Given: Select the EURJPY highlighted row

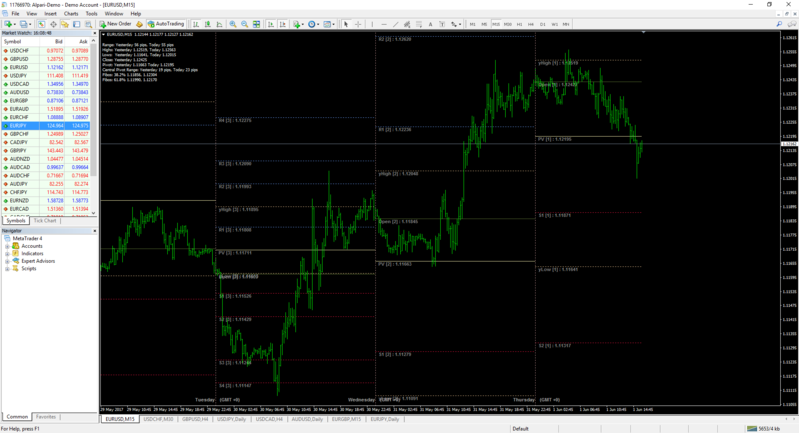Looking at the screenshot, I should point(46,125).
